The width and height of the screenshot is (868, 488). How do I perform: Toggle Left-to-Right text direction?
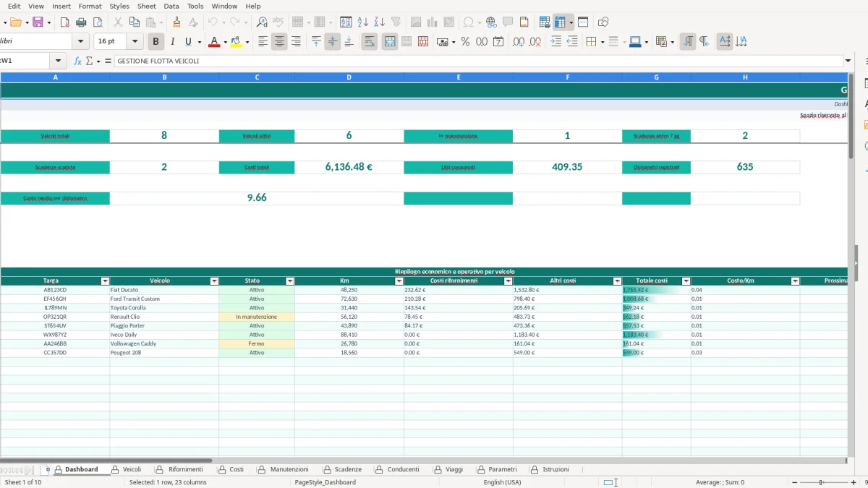(688, 42)
